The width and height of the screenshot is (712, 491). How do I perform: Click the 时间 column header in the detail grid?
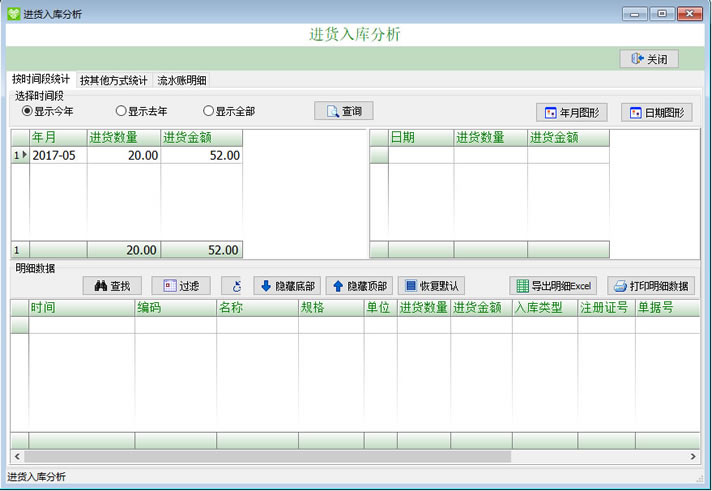pos(82,308)
